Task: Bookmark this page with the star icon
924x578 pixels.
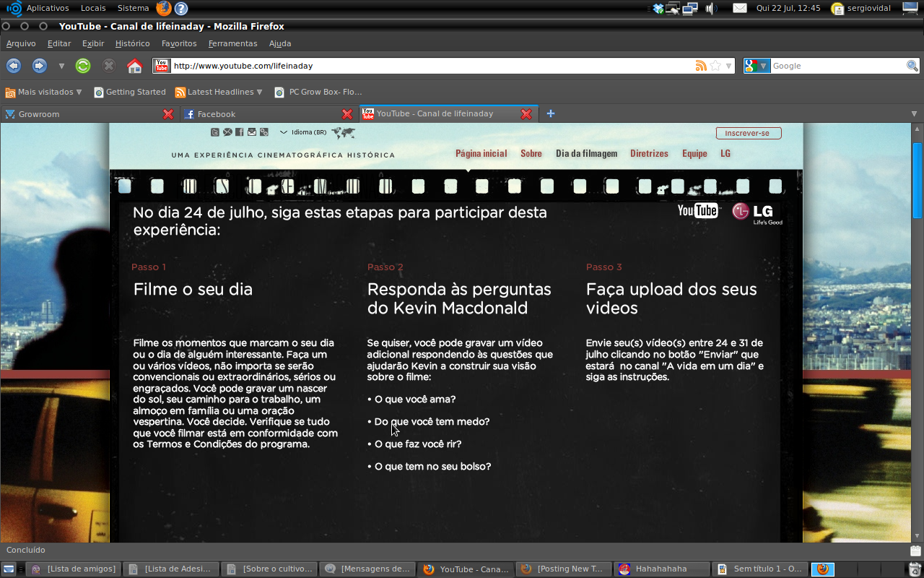Action: pos(715,66)
